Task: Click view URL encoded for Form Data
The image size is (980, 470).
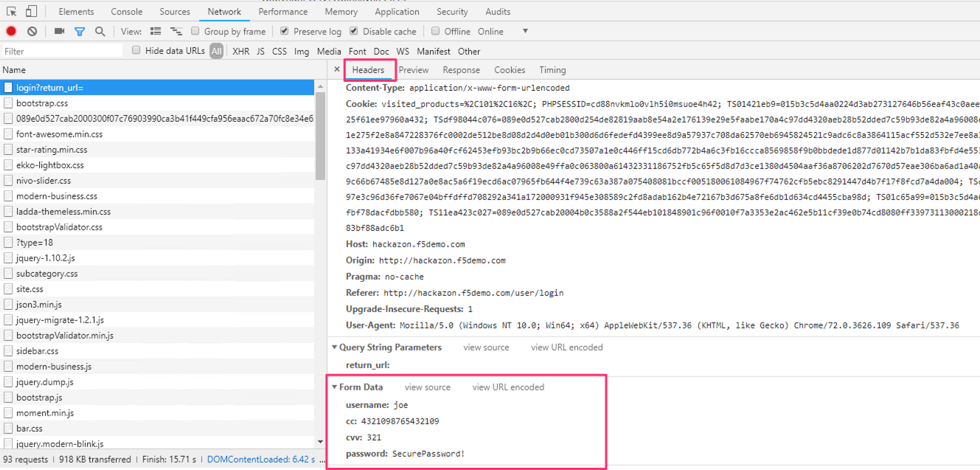Action: click(508, 387)
